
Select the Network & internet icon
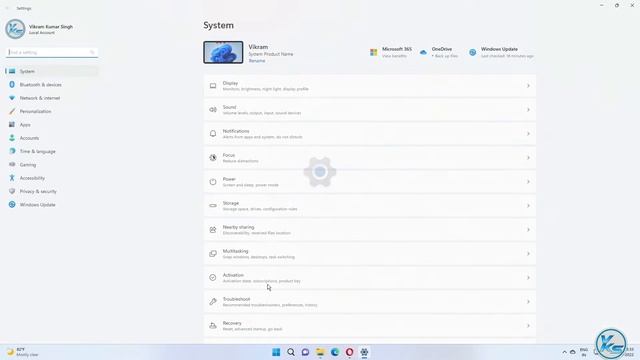click(x=12, y=98)
